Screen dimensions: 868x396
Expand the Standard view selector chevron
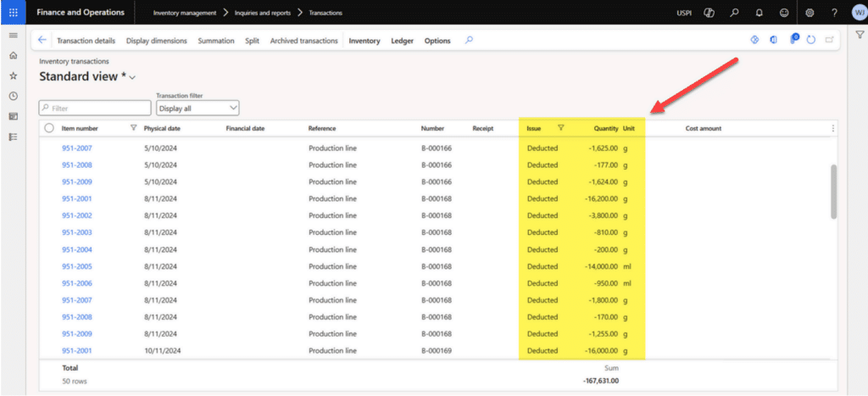131,77
